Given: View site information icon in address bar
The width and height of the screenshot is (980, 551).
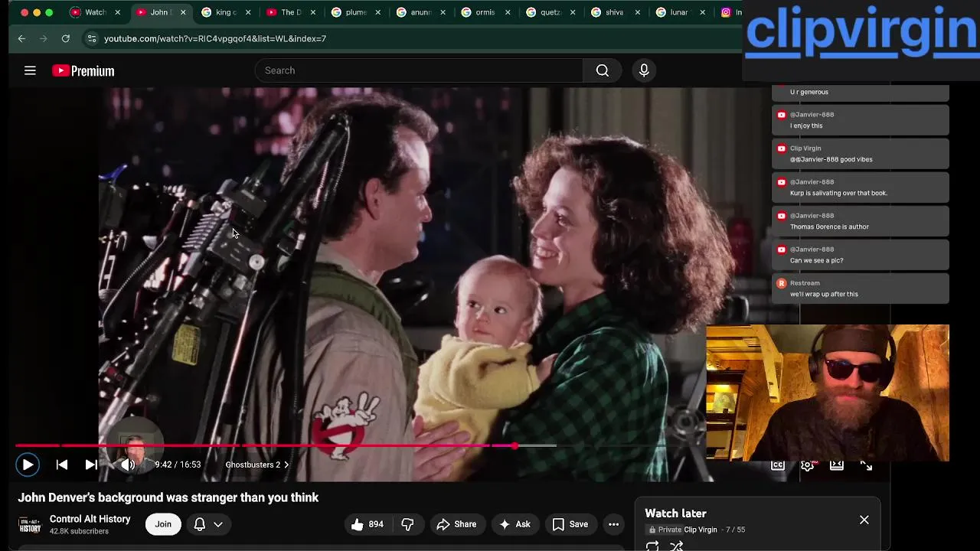Looking at the screenshot, I should (92, 38).
